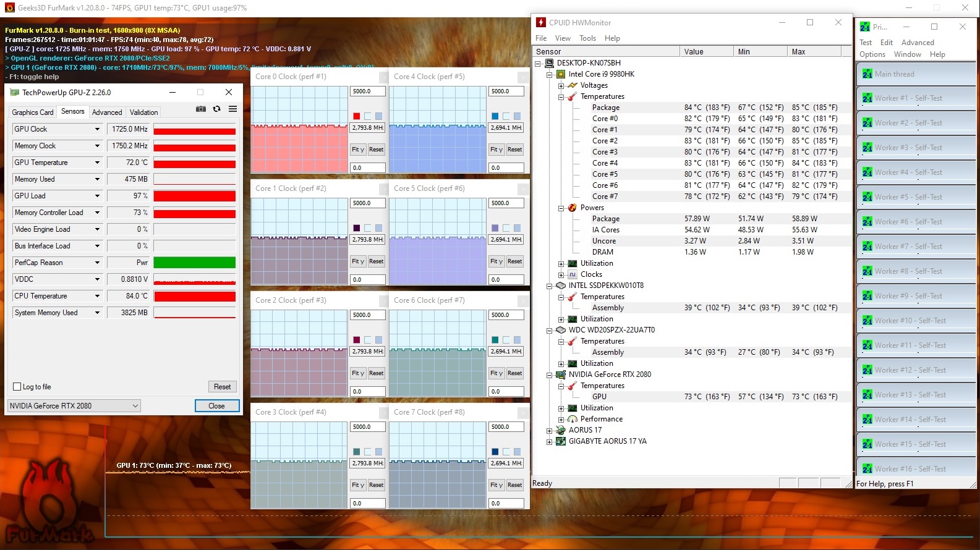980x550 pixels.
Task: Open the GPU Clock sensor dropdown
Action: [x=97, y=129]
